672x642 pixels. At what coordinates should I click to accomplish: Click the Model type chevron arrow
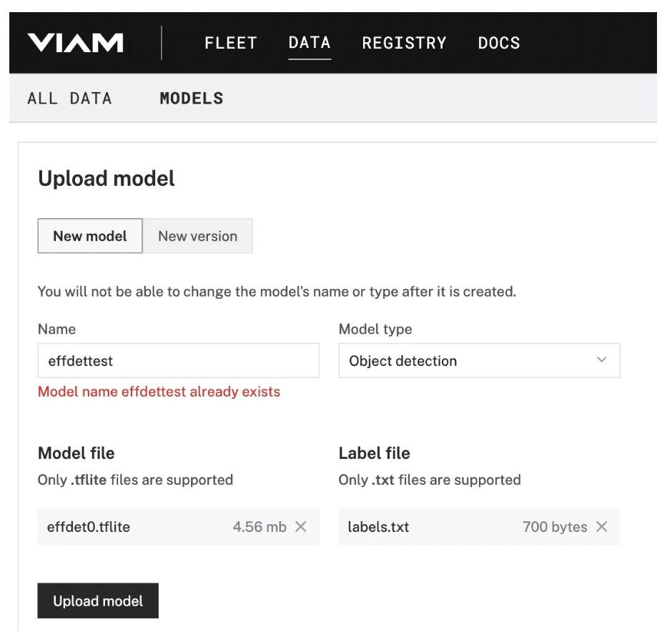click(601, 360)
